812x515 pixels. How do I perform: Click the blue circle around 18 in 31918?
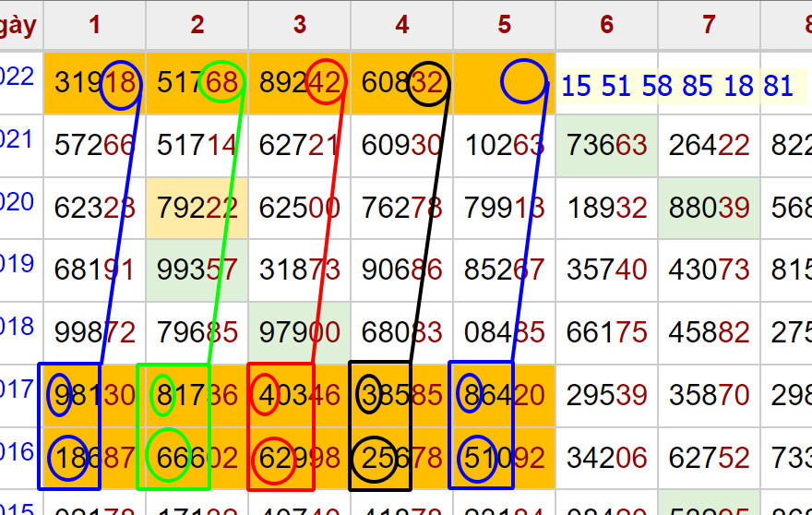[x=121, y=85]
